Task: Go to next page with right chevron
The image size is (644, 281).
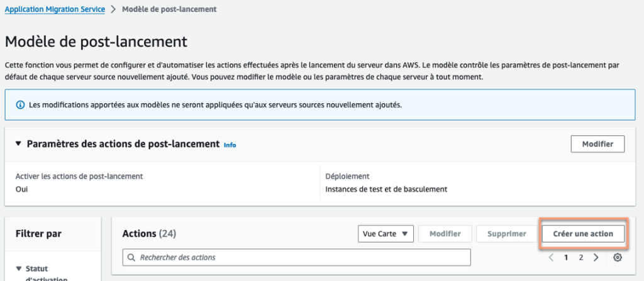Action: tap(596, 258)
